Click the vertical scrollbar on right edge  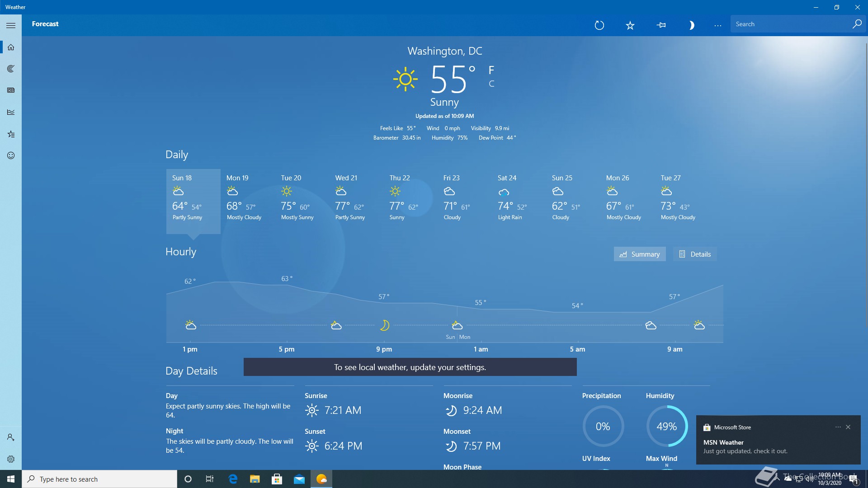(x=866, y=185)
